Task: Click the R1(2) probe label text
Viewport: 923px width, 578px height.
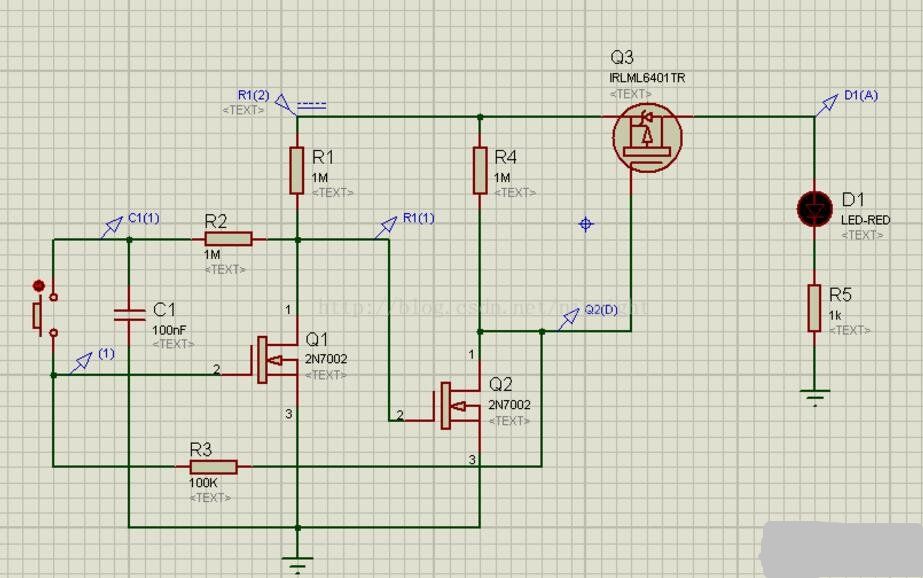Action: (254, 95)
